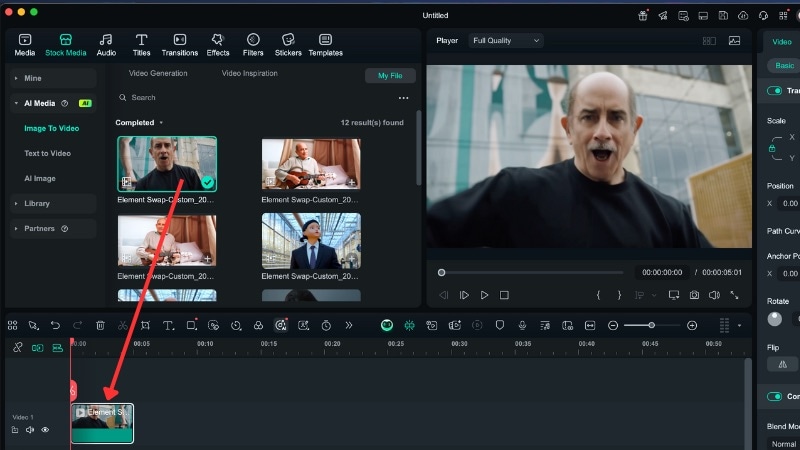Screen dimensions: 800x450
Task: Zoom in timeline with plus button
Action: 692,325
